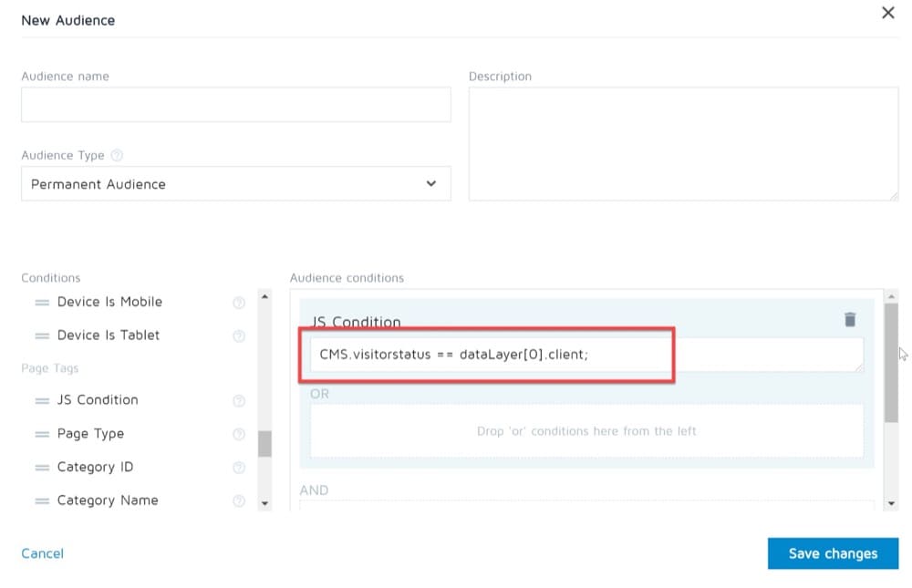Viewport: 912px width, 588px height.
Task: Delete the JS Condition with trash icon
Action: click(850, 319)
